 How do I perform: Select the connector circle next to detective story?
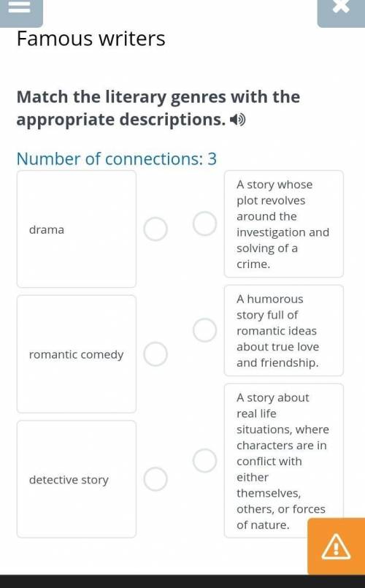click(x=155, y=479)
